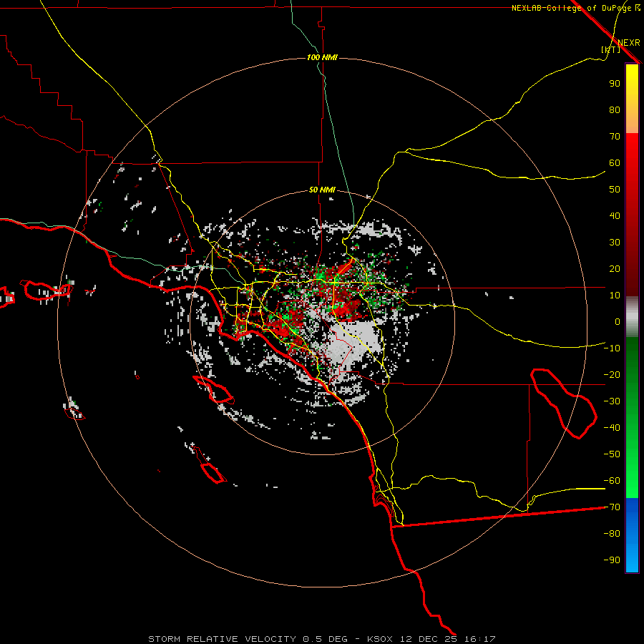The width and height of the screenshot is (644, 644).
Task: Click the 50 value beside the color bar
Action: click(x=615, y=190)
